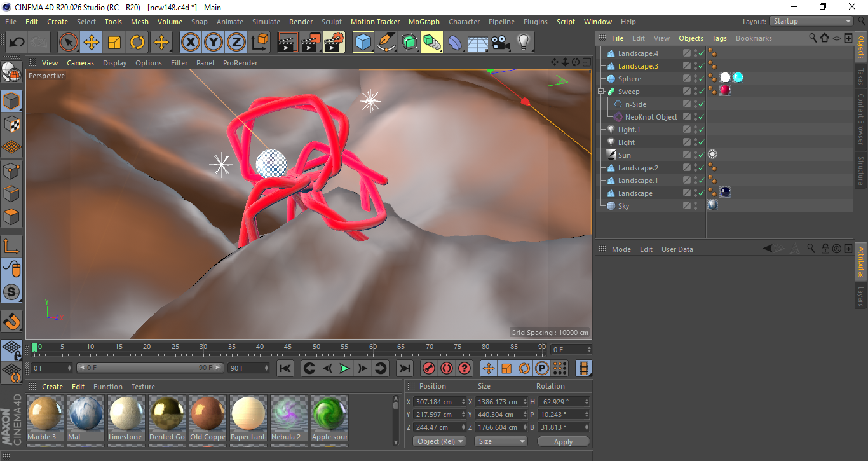The image size is (868, 461).
Task: Toggle the Z axis lock
Action: pos(236,43)
